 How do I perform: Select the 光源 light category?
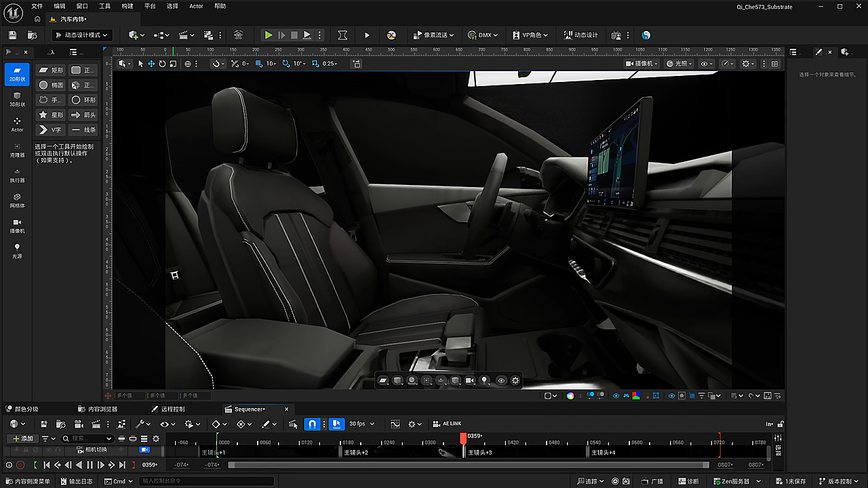tap(17, 251)
